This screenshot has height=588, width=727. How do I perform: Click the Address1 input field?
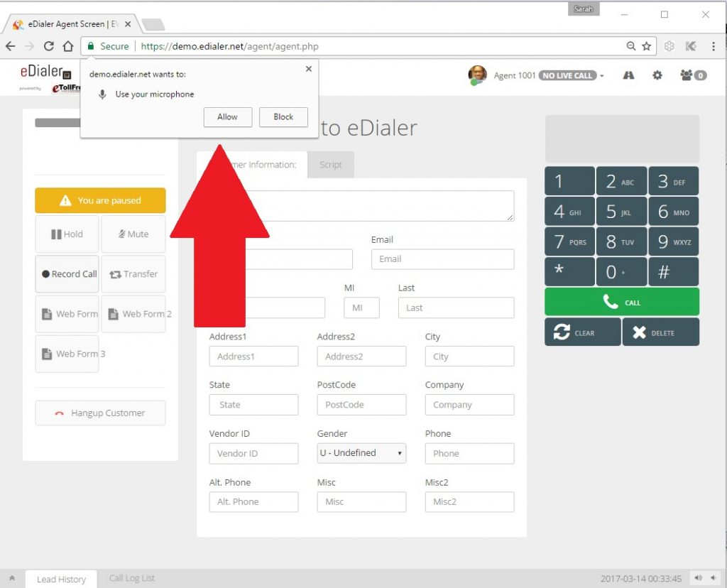253,356
